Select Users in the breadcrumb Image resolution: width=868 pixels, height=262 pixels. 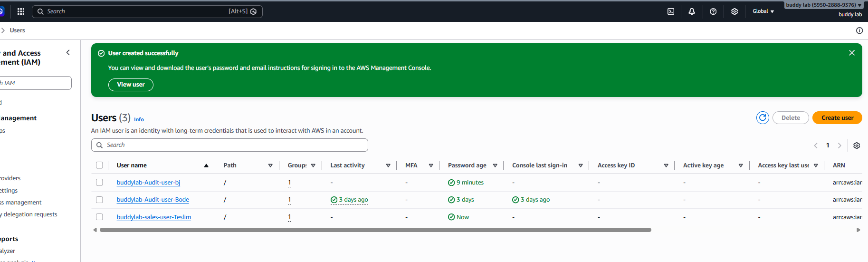[x=17, y=30]
